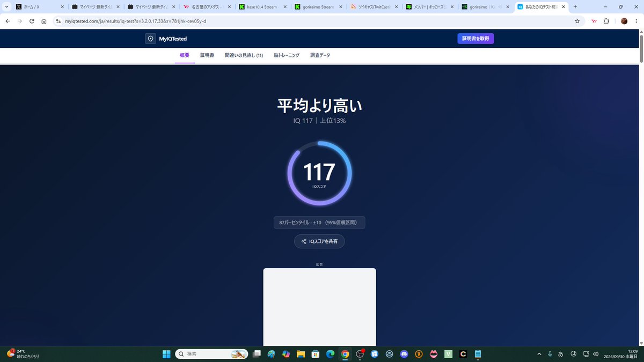The height and width of the screenshot is (362, 644).
Task: Open Task View in the taskbar
Action: pos(257,354)
